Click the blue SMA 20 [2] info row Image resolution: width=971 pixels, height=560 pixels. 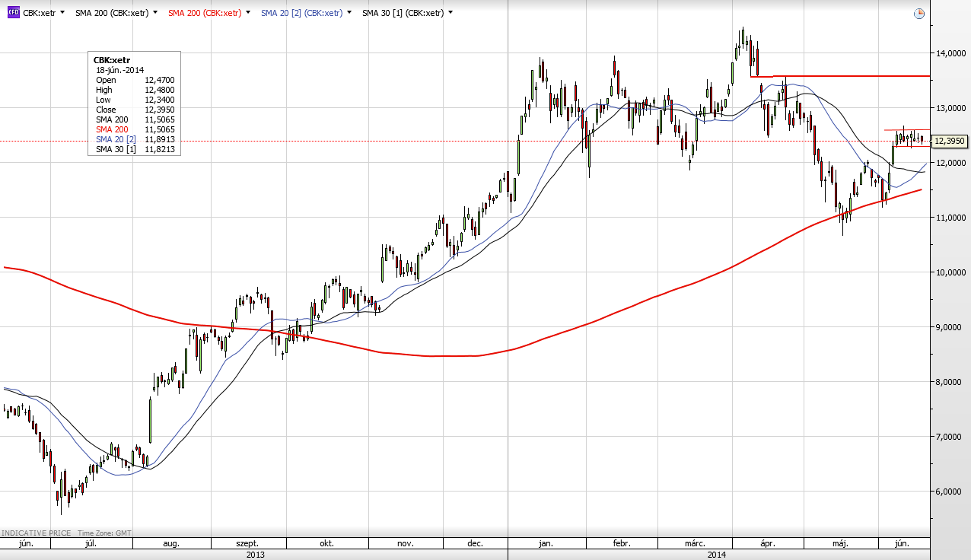pyautogui.click(x=135, y=139)
